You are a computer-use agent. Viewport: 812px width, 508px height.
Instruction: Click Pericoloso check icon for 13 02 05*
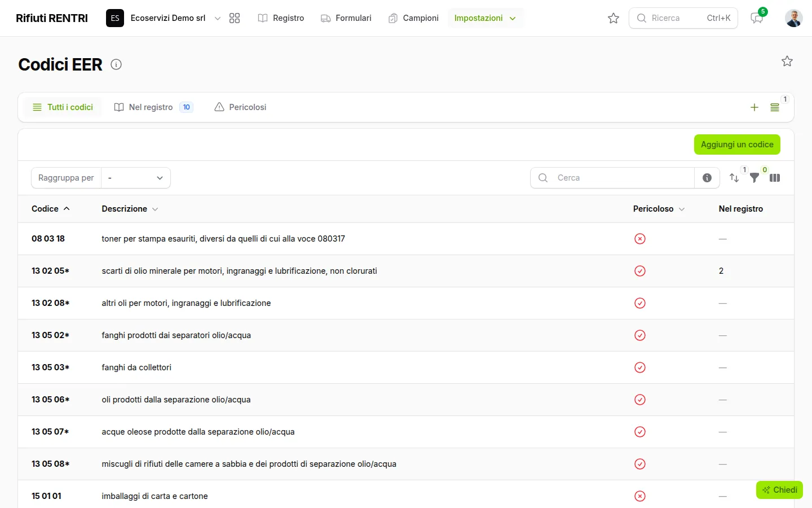tap(640, 271)
